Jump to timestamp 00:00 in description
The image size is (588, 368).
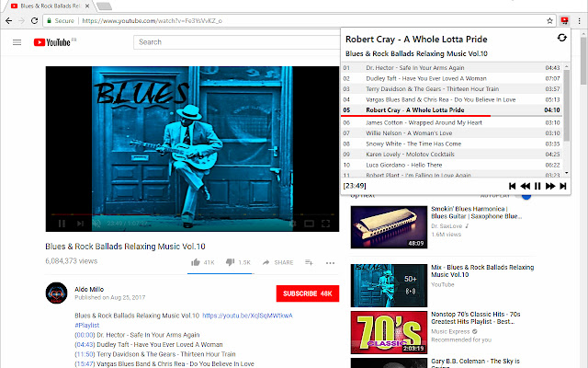point(85,335)
